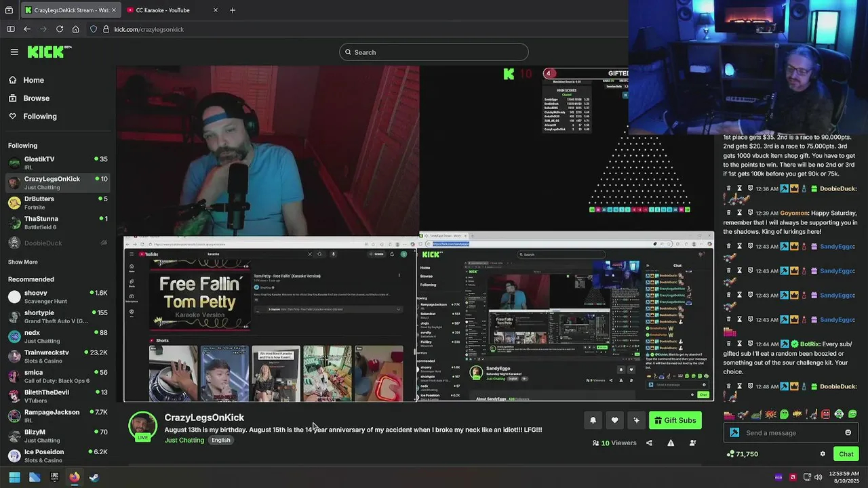This screenshot has width=868, height=488.
Task: Select the first quick emote above chat input
Action: pyautogui.click(x=729, y=414)
